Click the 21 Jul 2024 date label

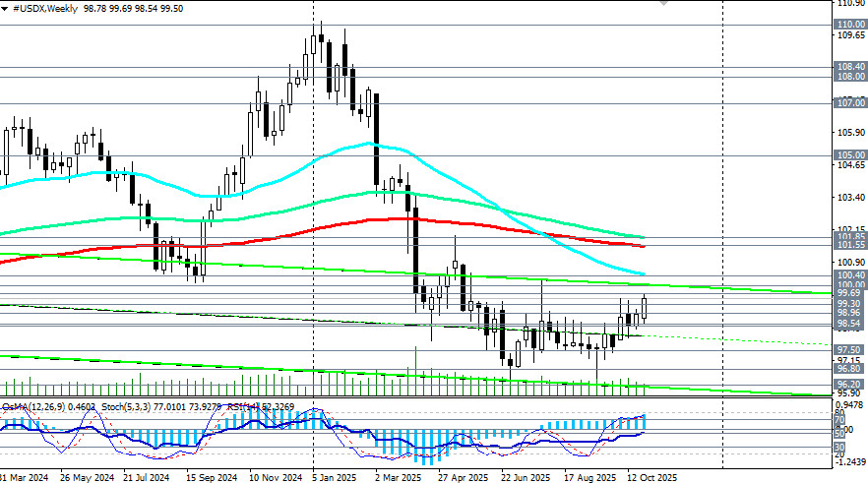coord(146,477)
